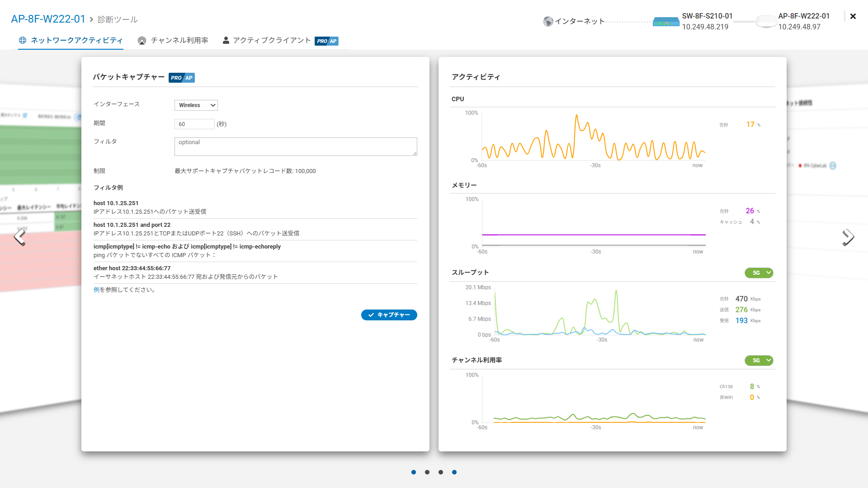Go to previous card with left arrow
This screenshot has width=868, height=488.
[19, 237]
